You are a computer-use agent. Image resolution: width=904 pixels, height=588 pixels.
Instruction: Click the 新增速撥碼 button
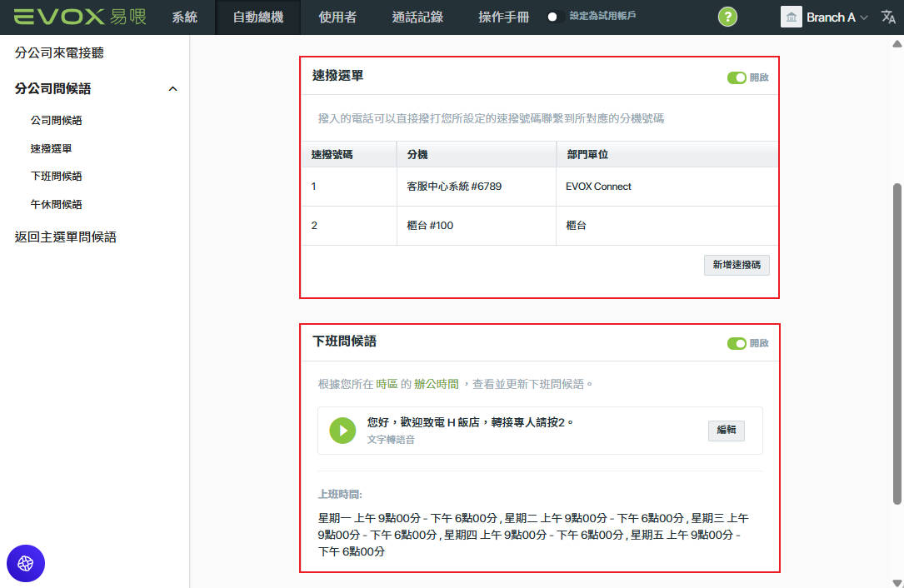(737, 265)
